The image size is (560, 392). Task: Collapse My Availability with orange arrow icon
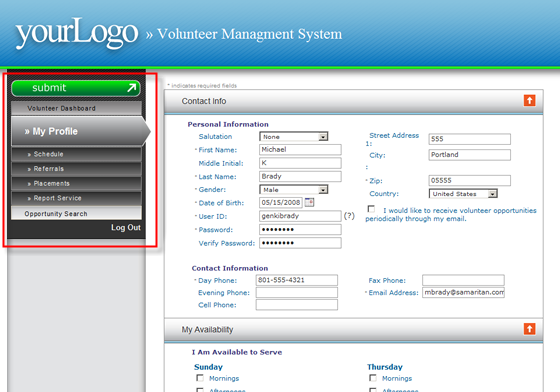coord(529,329)
